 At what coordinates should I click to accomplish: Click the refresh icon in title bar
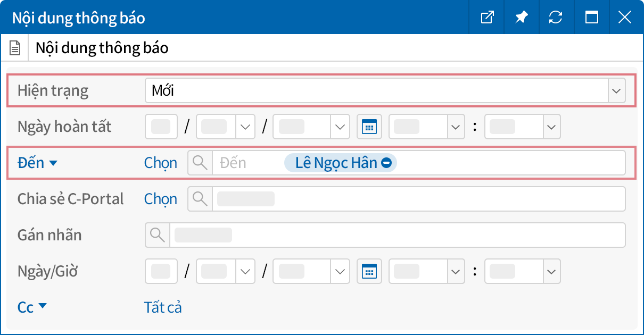tap(556, 18)
